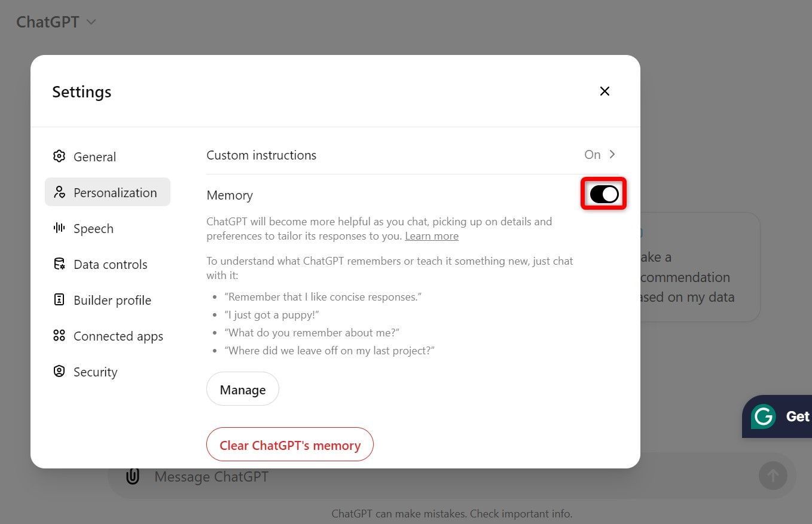Screen dimensions: 812x524
Task: Click the Grammarly G icon
Action: 764,416
